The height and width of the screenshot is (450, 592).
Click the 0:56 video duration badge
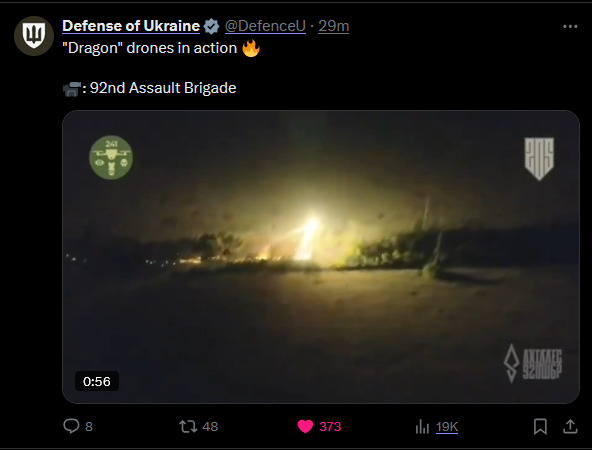pyautogui.click(x=97, y=381)
